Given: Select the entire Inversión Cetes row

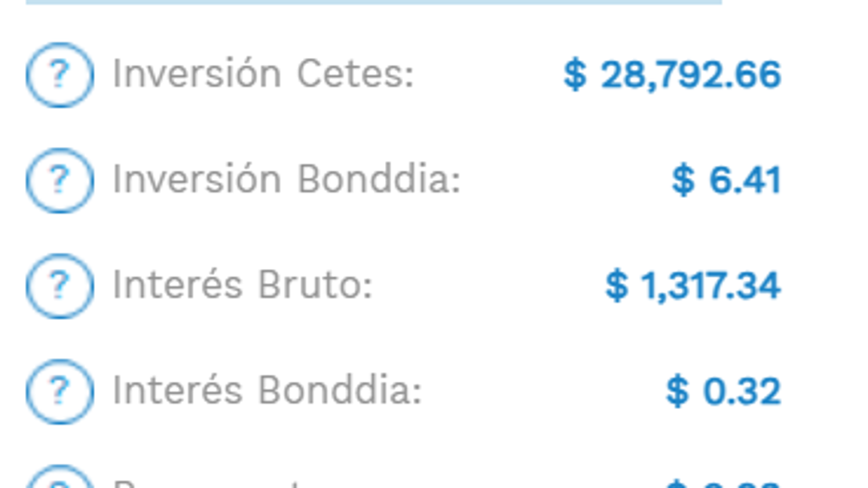Looking at the screenshot, I should (407, 73).
